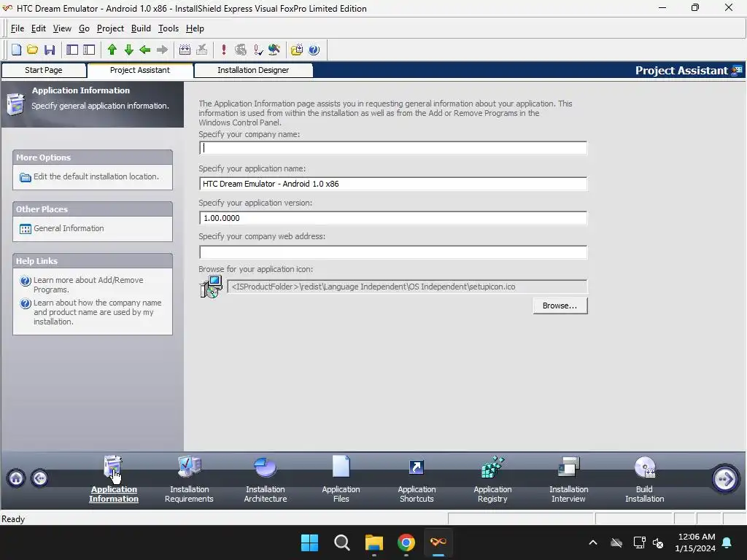Open Learn more about Add/Remove Programs
This screenshot has width=747, height=560.
point(88,285)
